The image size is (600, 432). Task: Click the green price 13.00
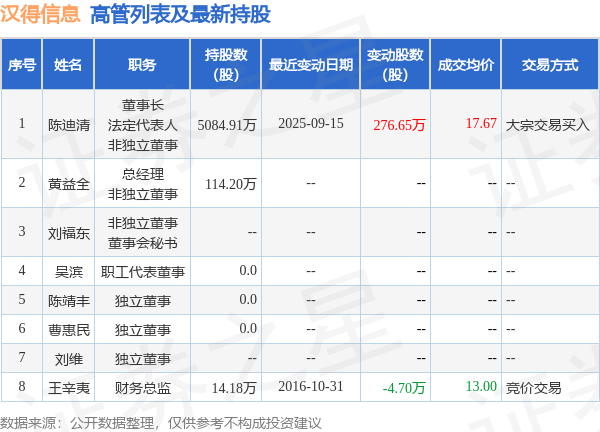481,386
